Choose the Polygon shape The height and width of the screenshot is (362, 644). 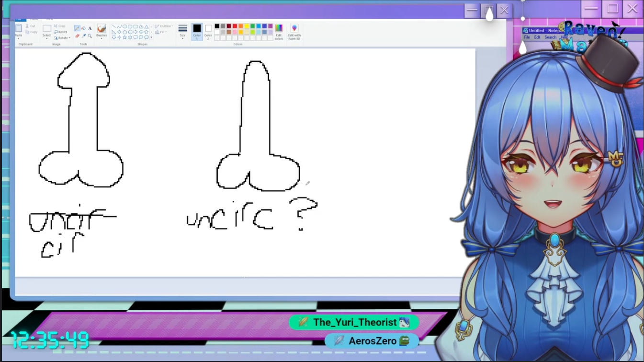coord(141,27)
